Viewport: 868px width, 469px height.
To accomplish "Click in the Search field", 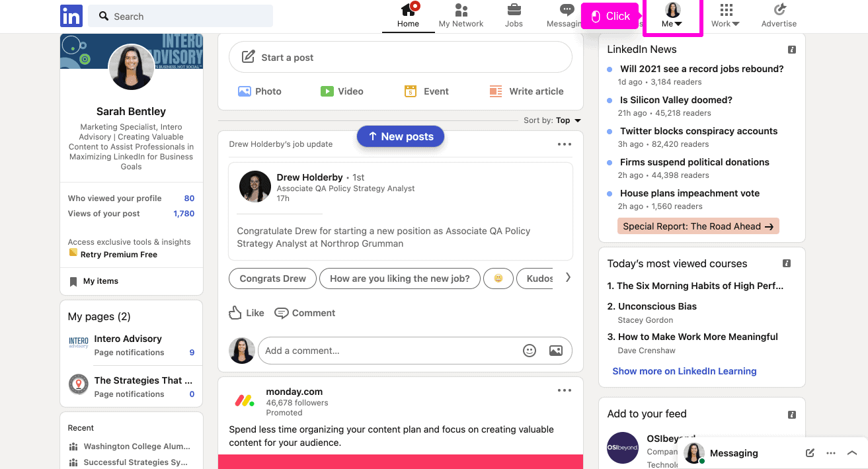I will [x=180, y=16].
